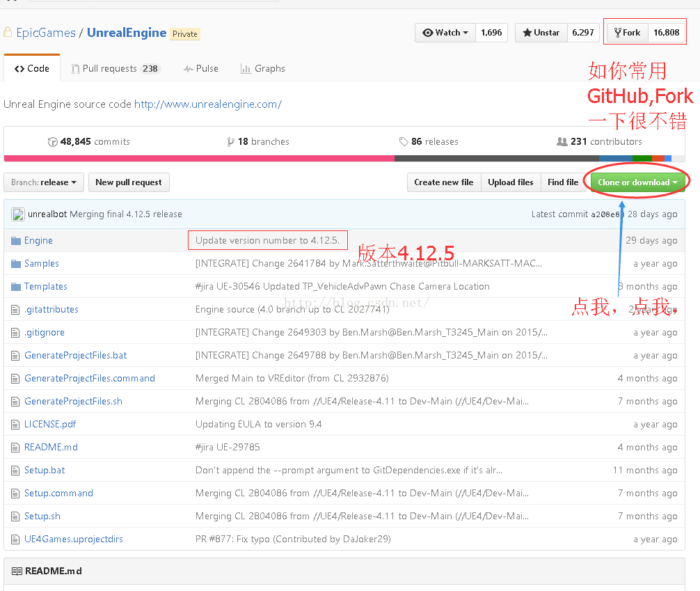Open the Samples folder

42,264
